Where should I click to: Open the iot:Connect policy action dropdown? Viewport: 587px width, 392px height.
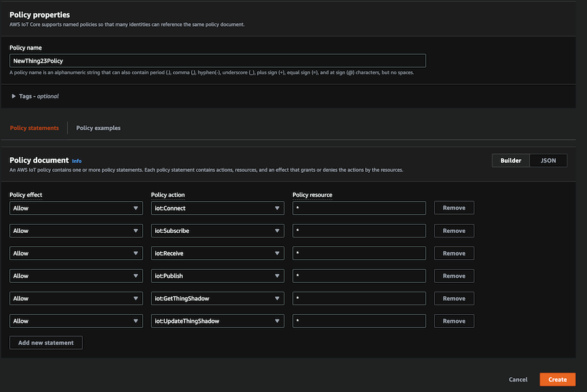[217, 208]
